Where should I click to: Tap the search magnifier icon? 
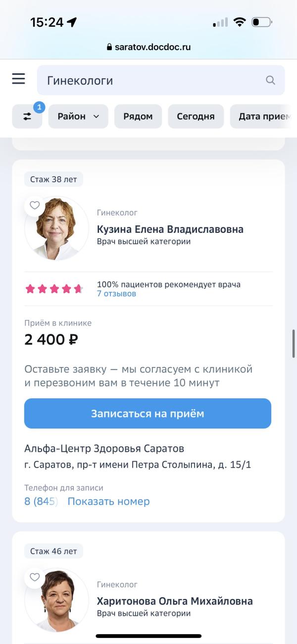coord(270,80)
